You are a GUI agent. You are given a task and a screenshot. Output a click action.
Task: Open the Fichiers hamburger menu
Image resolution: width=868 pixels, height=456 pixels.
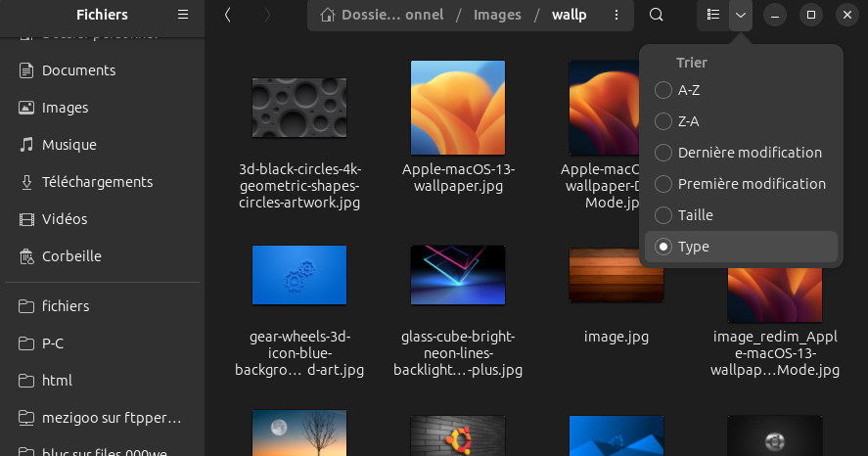click(x=183, y=15)
